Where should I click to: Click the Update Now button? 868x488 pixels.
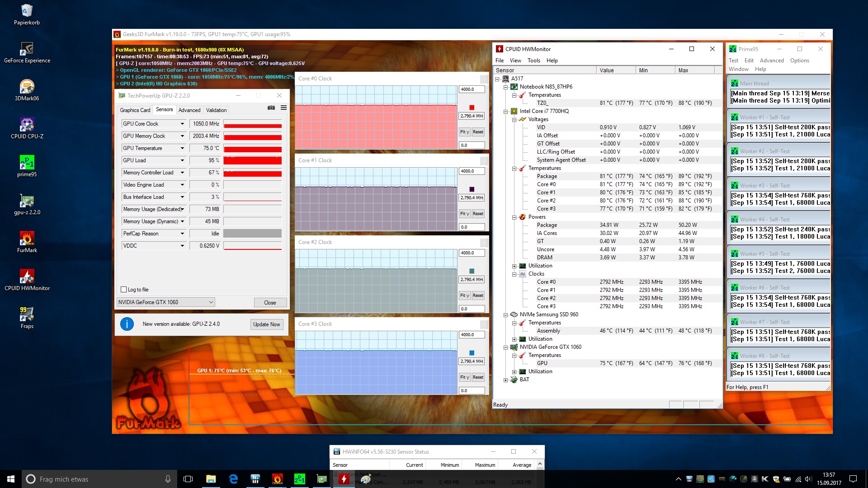point(266,324)
